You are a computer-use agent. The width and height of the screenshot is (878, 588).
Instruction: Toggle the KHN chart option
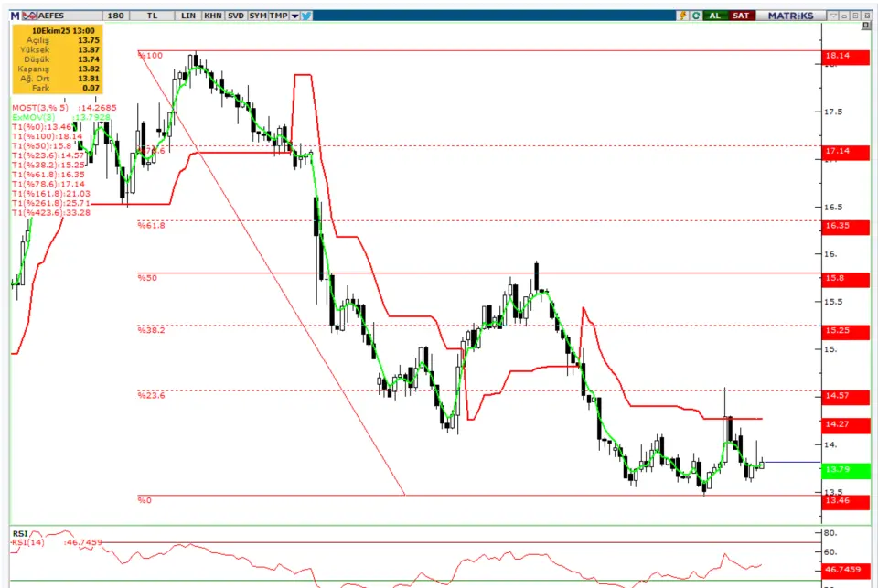point(212,16)
